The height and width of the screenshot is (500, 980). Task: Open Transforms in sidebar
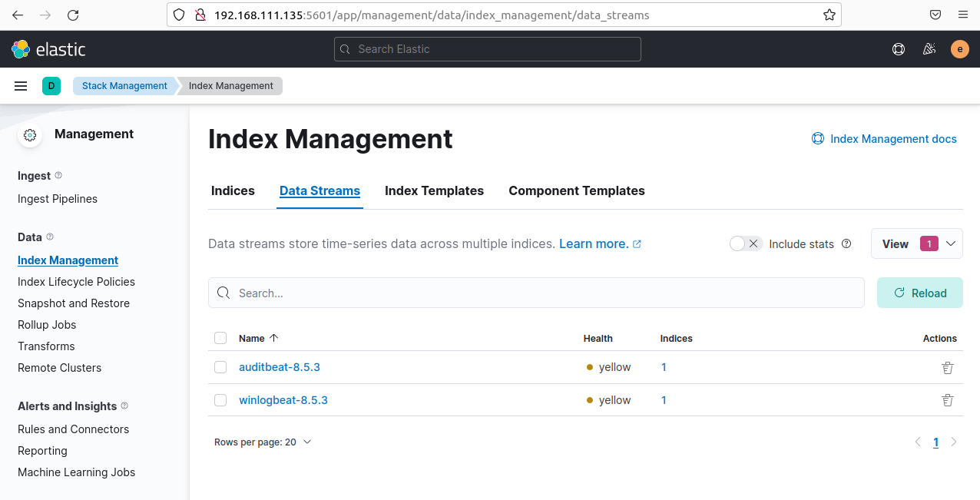tap(46, 346)
